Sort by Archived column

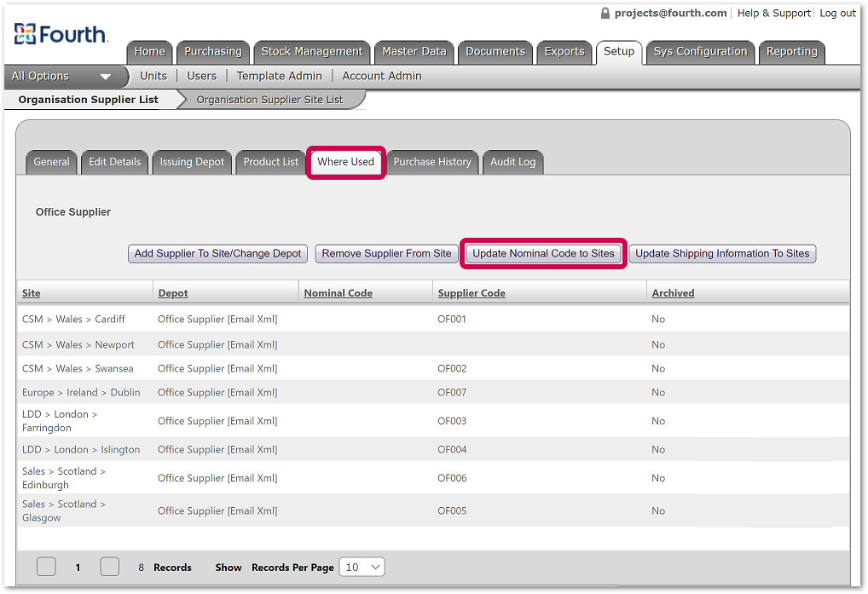coord(673,293)
